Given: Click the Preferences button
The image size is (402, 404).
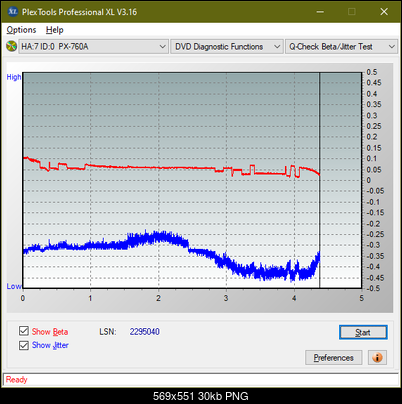Looking at the screenshot, I should [333, 358].
